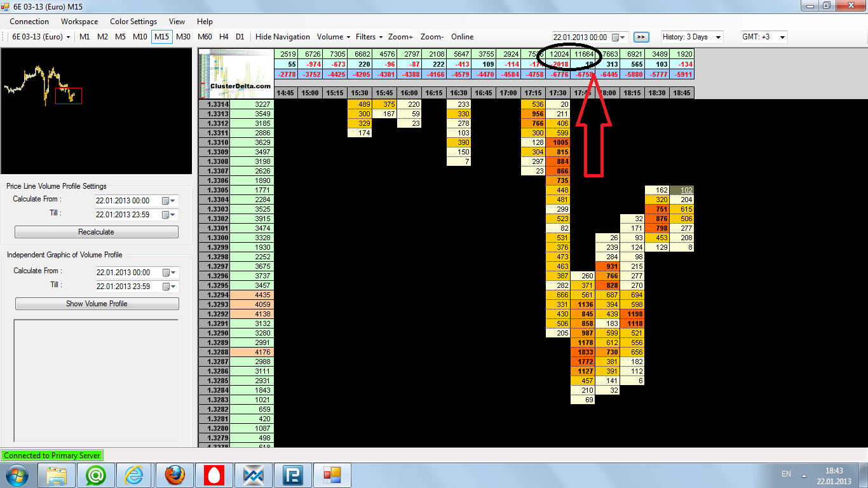The width and height of the screenshot is (868, 488).
Task: Click the navigation overview chart thumbnail
Action: click(x=96, y=112)
